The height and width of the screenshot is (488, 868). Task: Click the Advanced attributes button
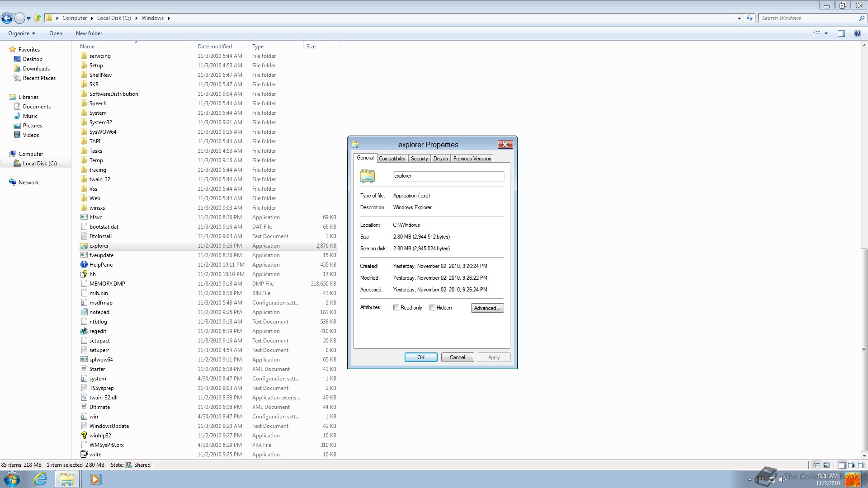[x=487, y=308]
